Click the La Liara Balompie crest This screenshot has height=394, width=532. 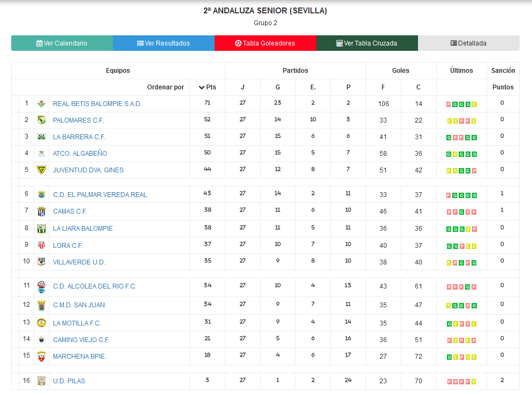(x=41, y=229)
